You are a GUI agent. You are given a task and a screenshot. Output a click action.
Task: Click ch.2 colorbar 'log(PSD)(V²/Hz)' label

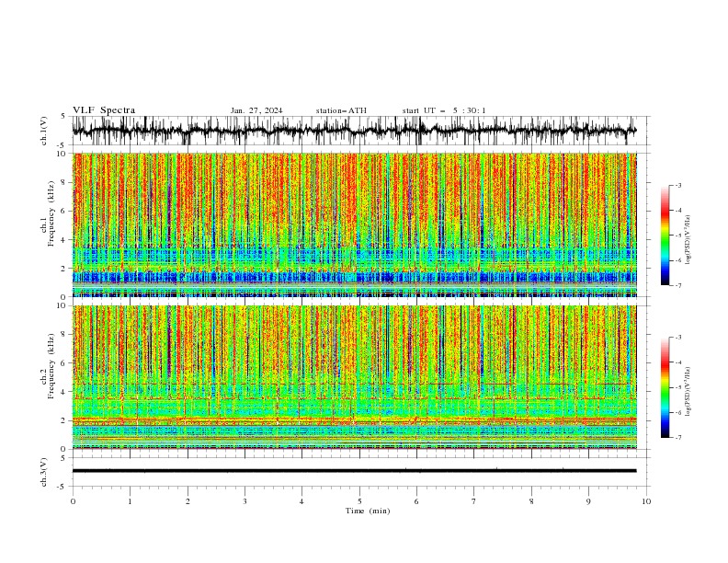(688, 392)
